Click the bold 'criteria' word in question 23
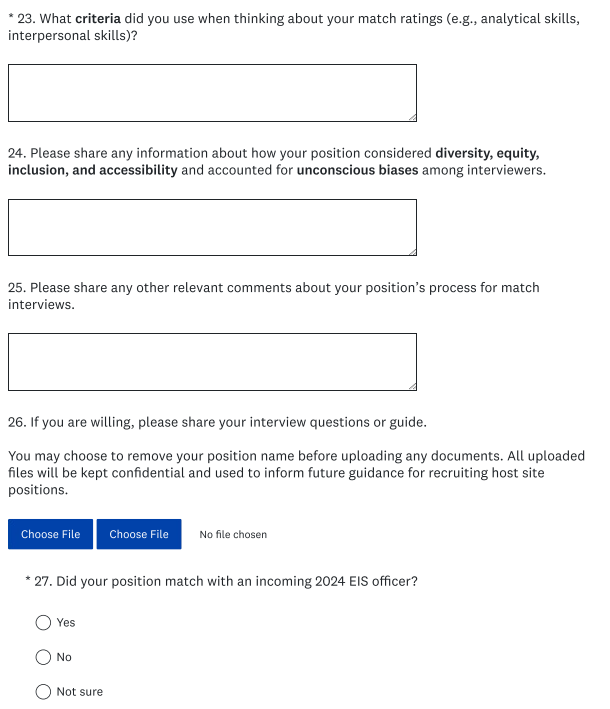Screen dimensions: 610x709 (x=97, y=19)
